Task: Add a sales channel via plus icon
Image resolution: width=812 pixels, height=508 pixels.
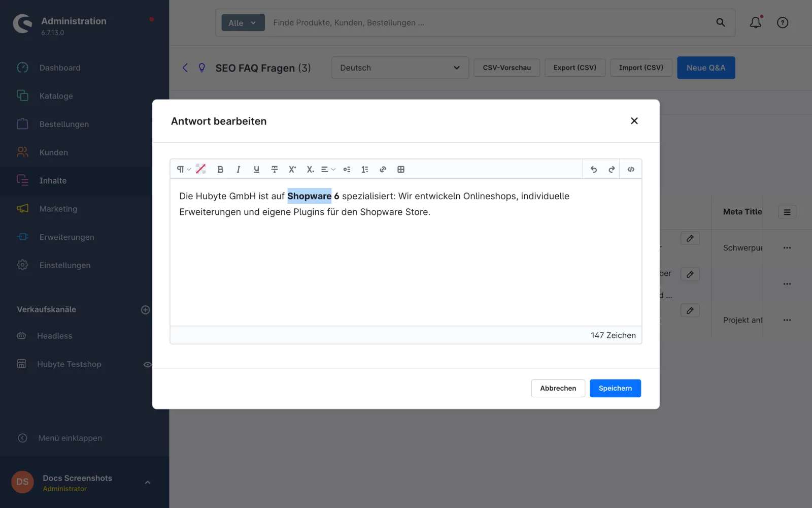Action: 145,310
